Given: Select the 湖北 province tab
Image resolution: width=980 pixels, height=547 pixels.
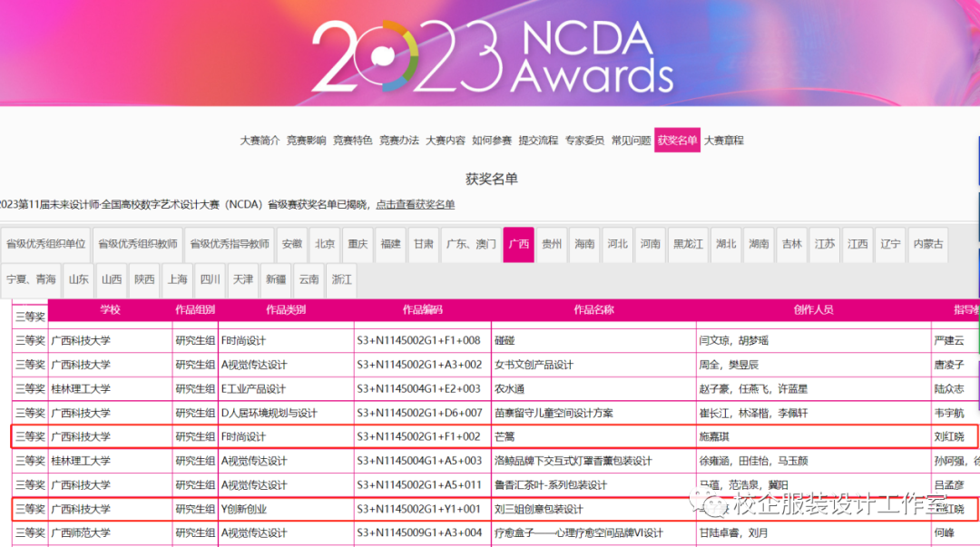Looking at the screenshot, I should 726,244.
